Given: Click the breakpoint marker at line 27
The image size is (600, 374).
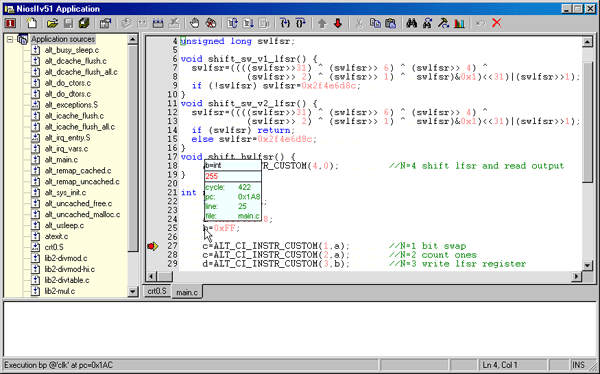Looking at the screenshot, I should (x=152, y=246).
